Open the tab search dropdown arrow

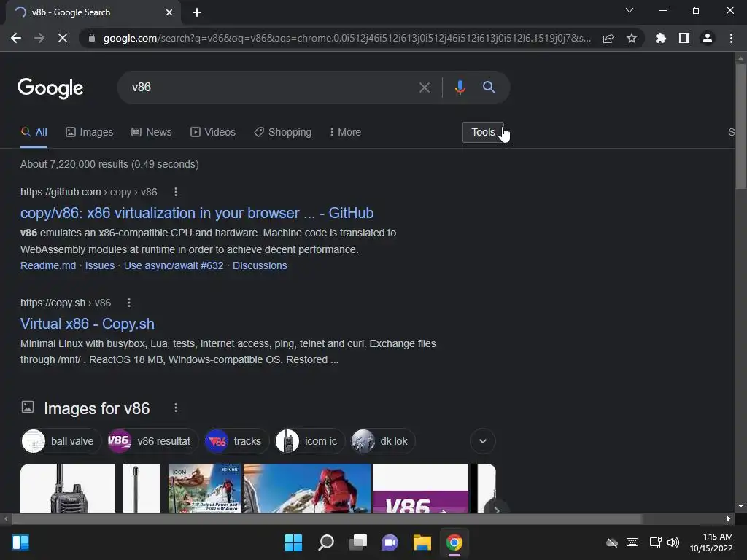point(630,10)
